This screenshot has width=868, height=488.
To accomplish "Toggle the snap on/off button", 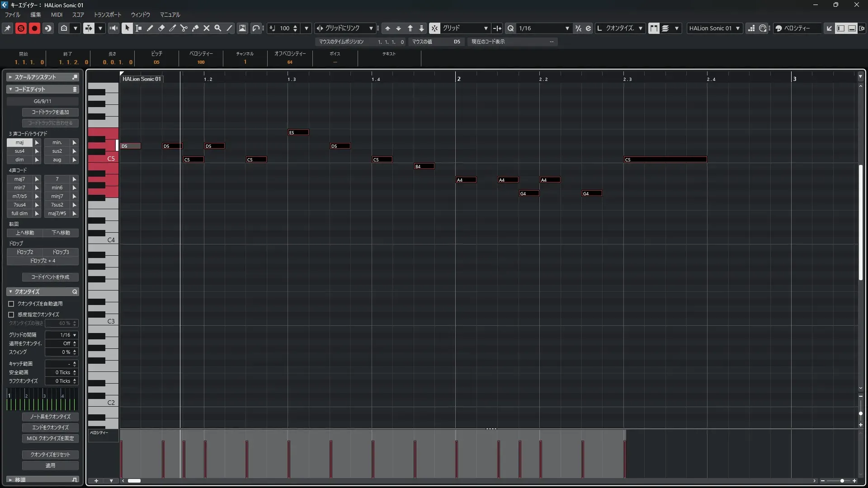I will [x=434, y=28].
